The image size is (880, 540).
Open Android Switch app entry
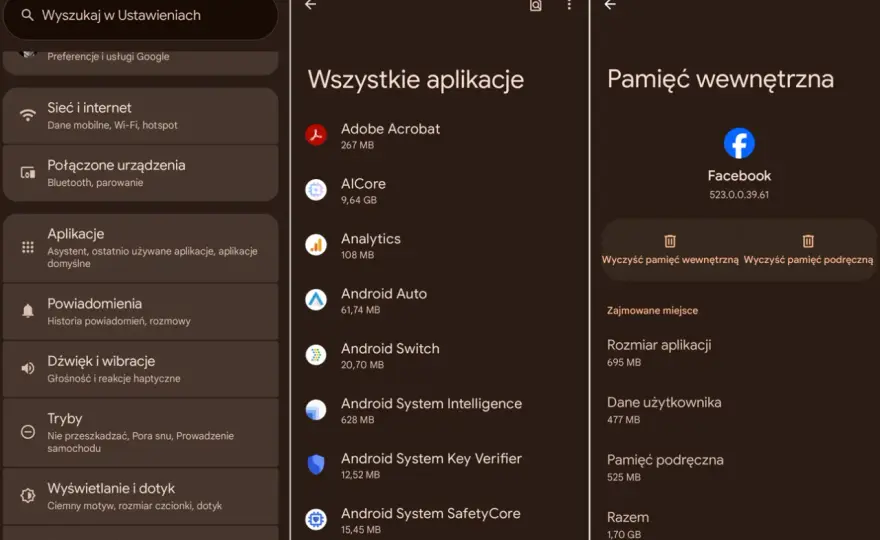439,355
